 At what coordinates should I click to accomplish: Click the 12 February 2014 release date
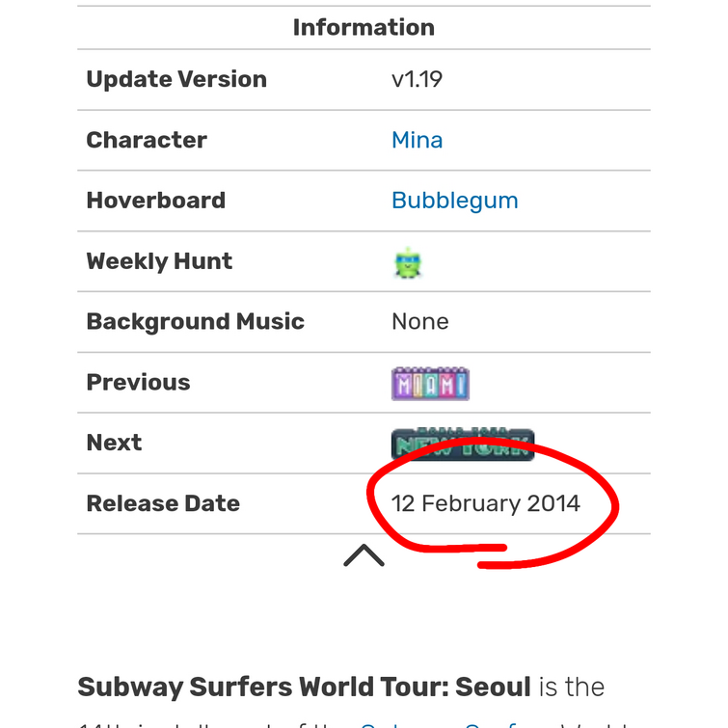pos(485,503)
